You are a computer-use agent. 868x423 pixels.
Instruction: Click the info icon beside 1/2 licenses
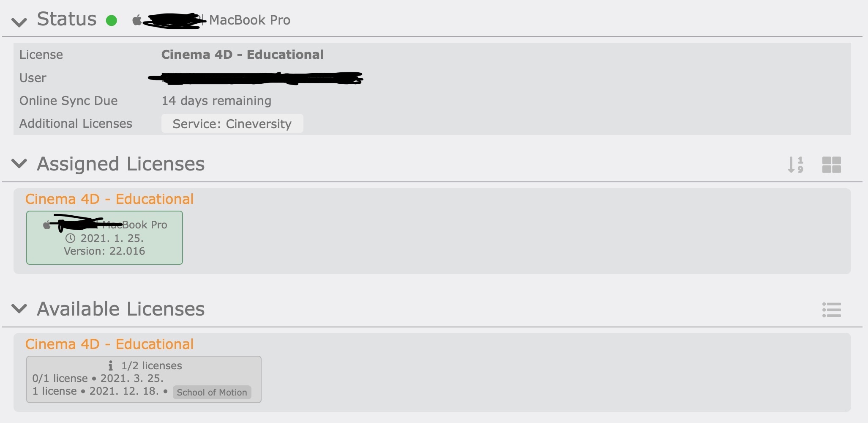tap(111, 365)
